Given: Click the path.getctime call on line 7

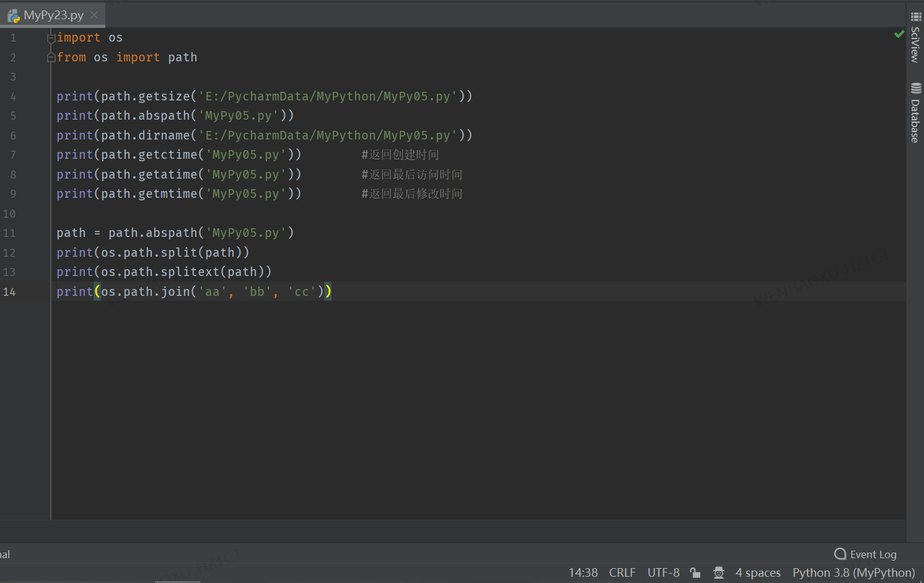Looking at the screenshot, I should [179, 154].
